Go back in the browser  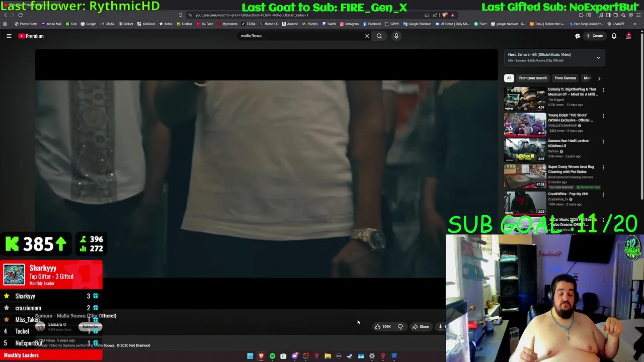pyautogui.click(x=6, y=15)
